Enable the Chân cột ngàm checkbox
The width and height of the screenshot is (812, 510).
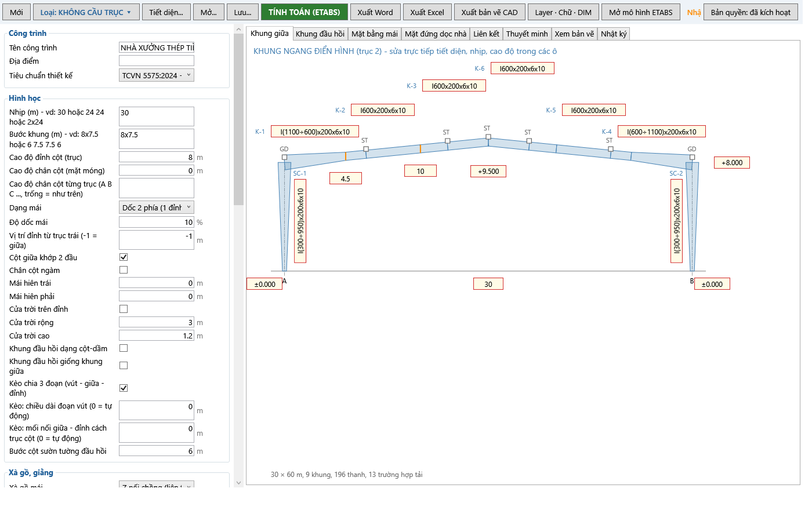pos(124,270)
